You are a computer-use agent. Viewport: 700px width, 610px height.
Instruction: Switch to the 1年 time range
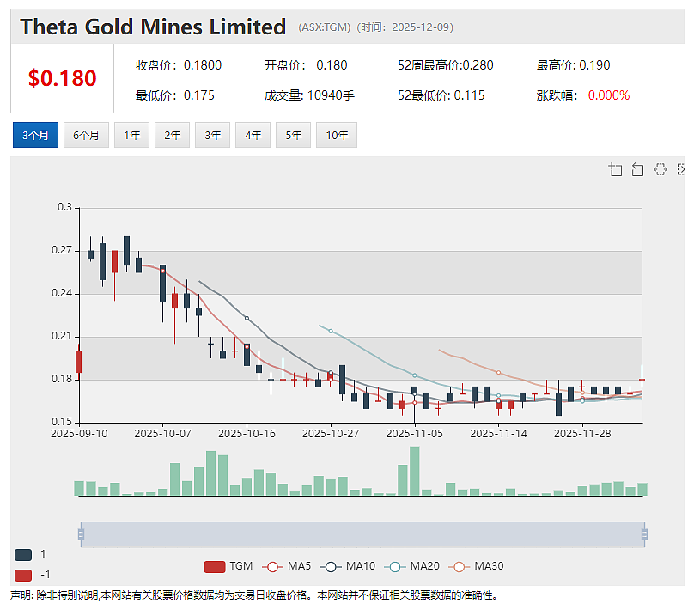tap(131, 135)
